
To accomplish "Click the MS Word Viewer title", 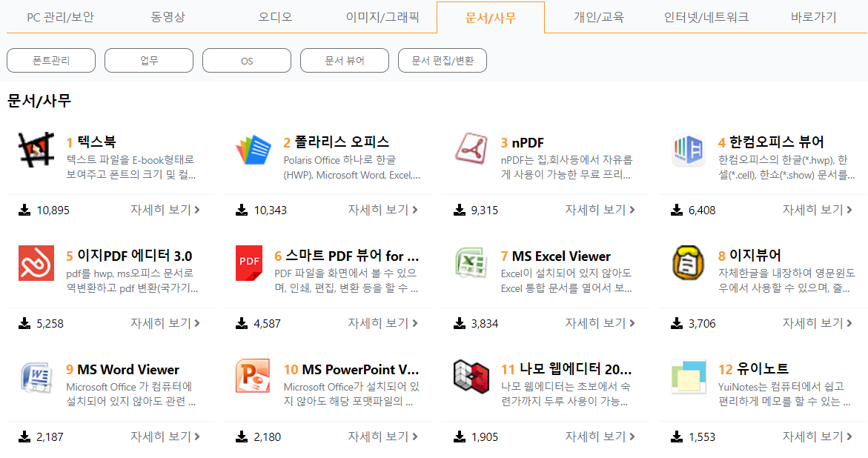I will (x=128, y=370).
